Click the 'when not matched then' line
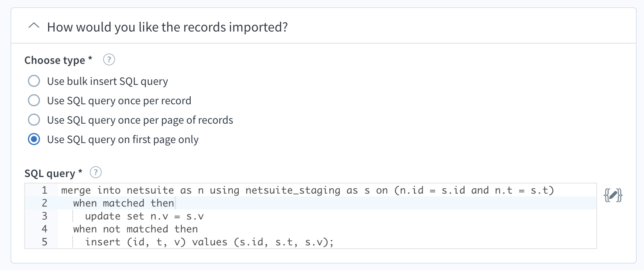Viewport: 644px width, 270px height. 135,229
